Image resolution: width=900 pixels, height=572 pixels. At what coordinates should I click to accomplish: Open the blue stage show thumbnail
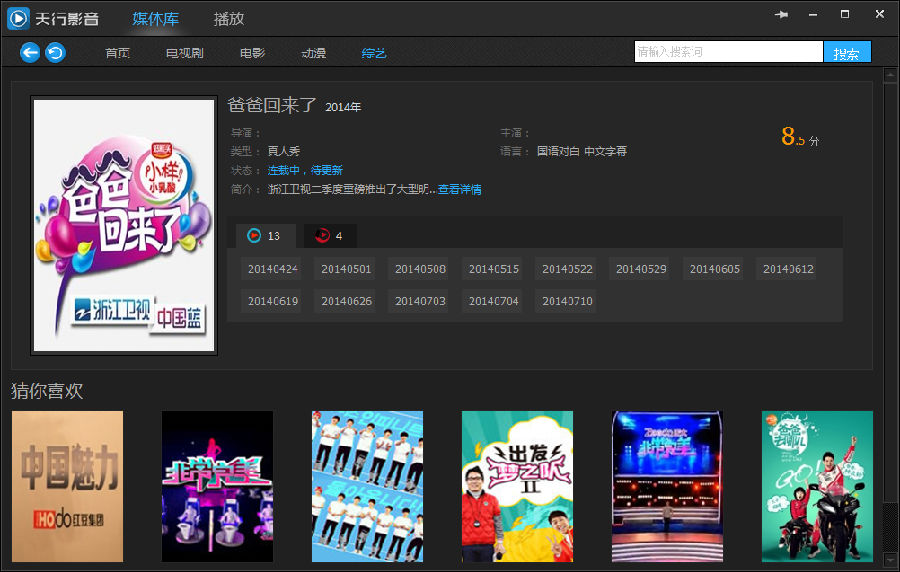pyautogui.click(x=668, y=487)
